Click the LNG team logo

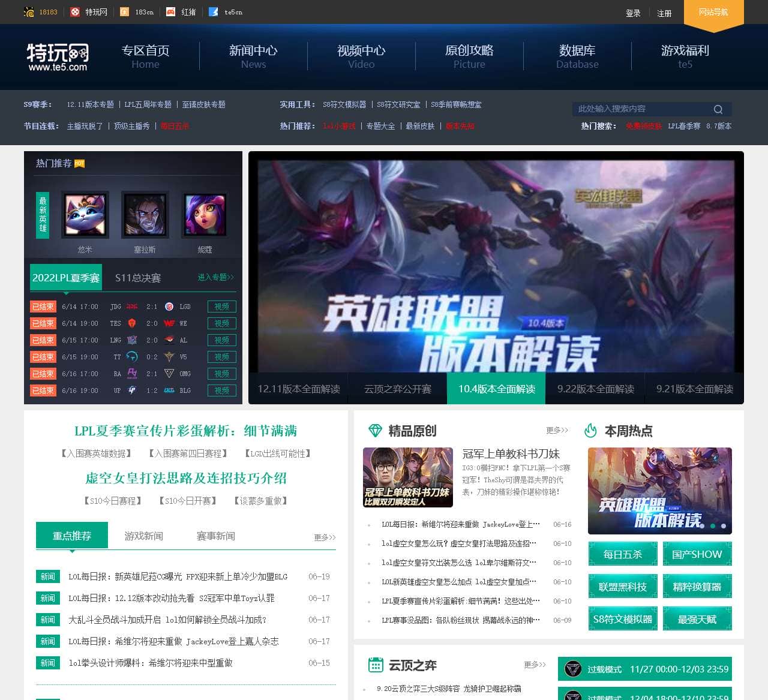[x=132, y=340]
